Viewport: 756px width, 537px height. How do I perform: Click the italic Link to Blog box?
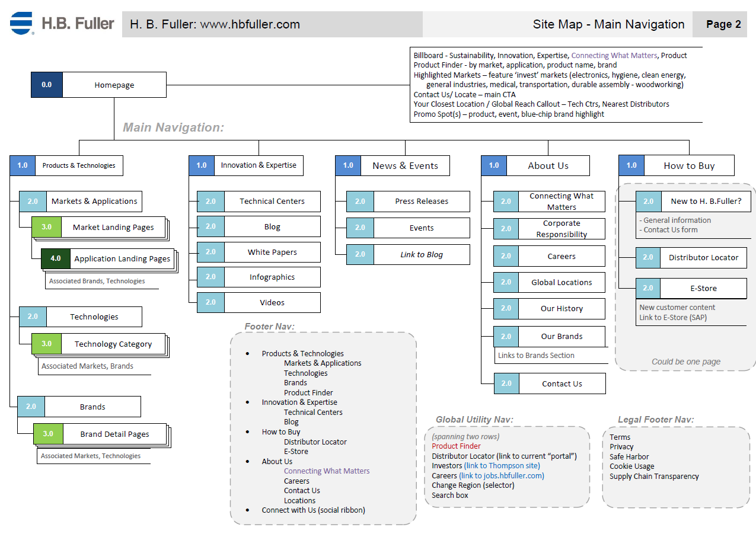coord(408,255)
